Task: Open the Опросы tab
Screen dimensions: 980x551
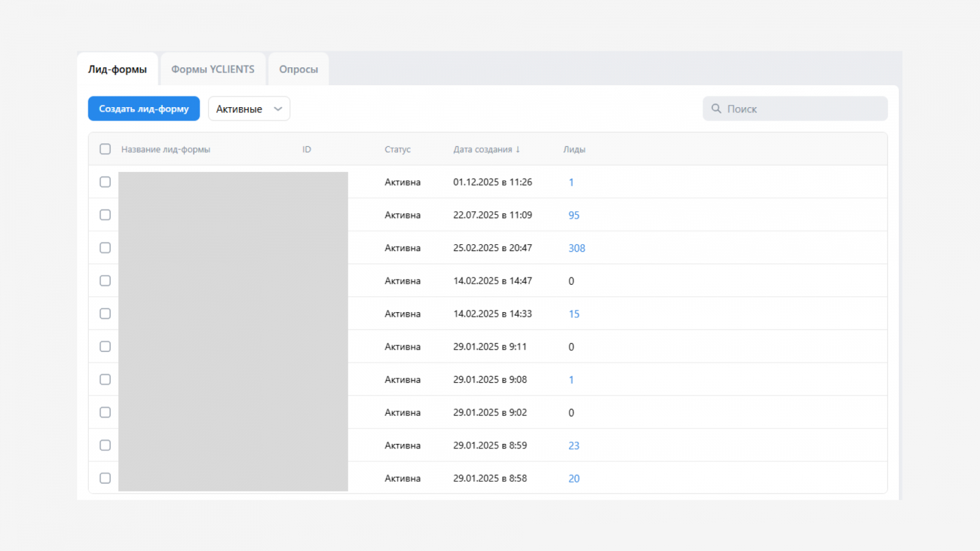Action: click(x=298, y=69)
